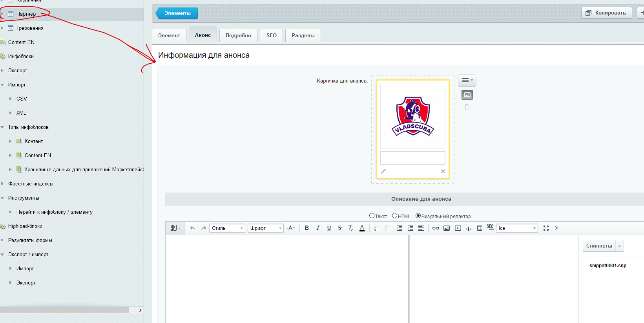Clear text formatting
This screenshot has height=323, width=644.
351,228
